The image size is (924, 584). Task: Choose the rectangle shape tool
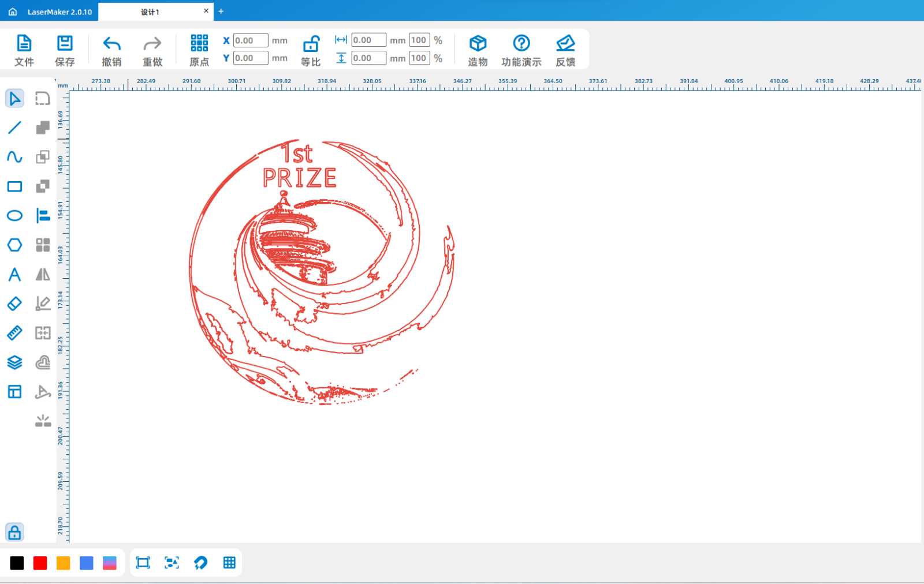click(x=14, y=186)
